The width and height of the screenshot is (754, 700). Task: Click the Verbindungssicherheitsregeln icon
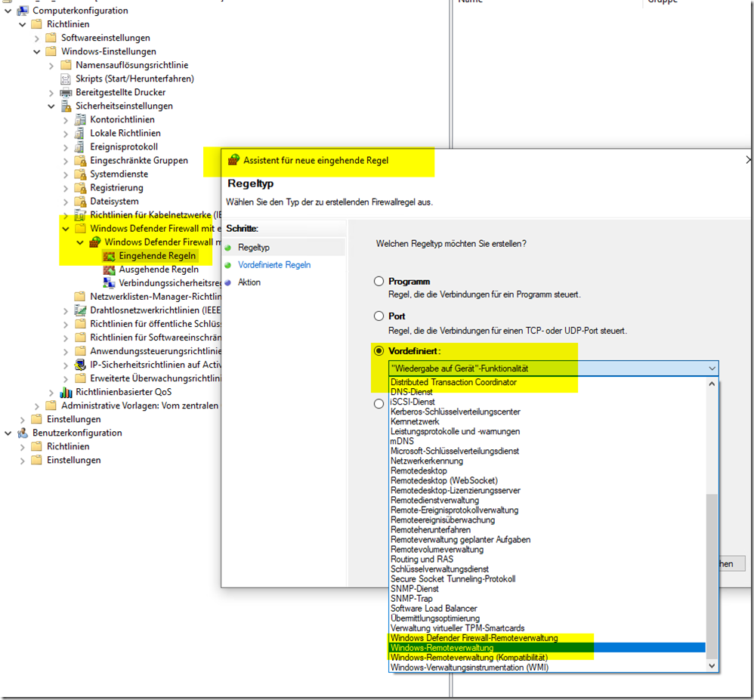tap(109, 283)
